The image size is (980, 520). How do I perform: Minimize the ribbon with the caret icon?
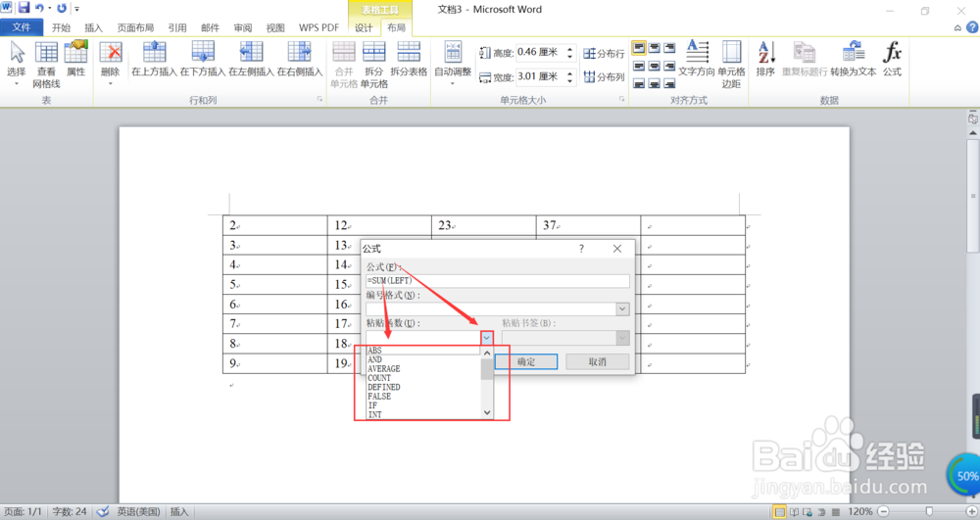957,27
